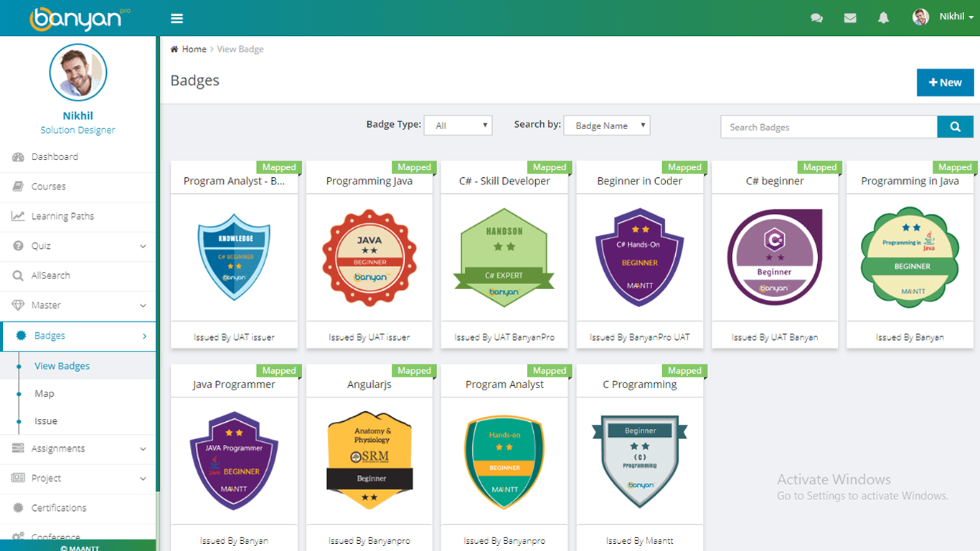Viewport: 980px width, 551px height.
Task: Open the Dashboard menu item
Action: 77,156
